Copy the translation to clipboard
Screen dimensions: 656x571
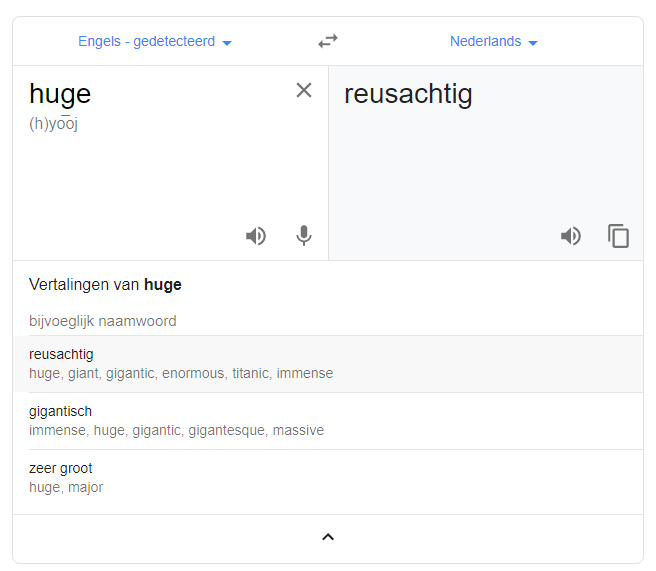click(618, 236)
